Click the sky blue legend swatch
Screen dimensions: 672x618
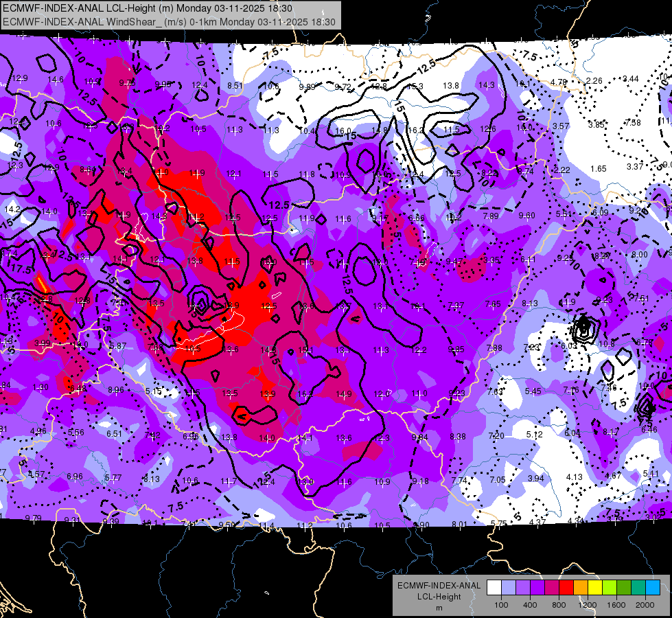653,588
